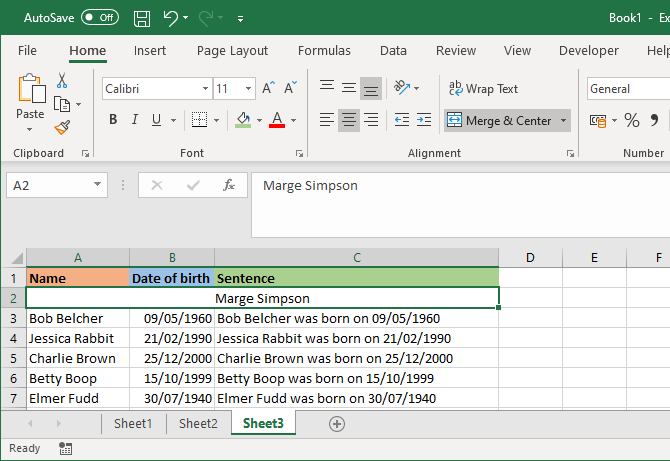The image size is (670, 461).
Task: Open the Clipboard dialog launcher
Action: (x=85, y=153)
